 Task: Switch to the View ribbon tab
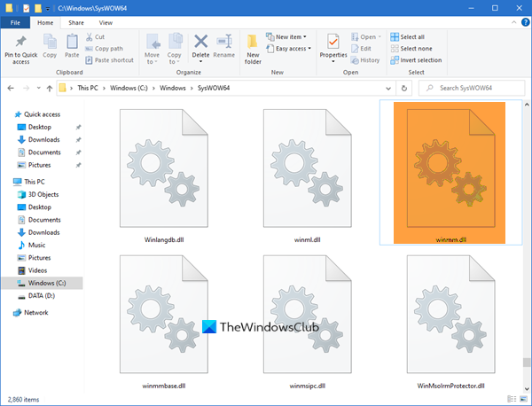[106, 21]
